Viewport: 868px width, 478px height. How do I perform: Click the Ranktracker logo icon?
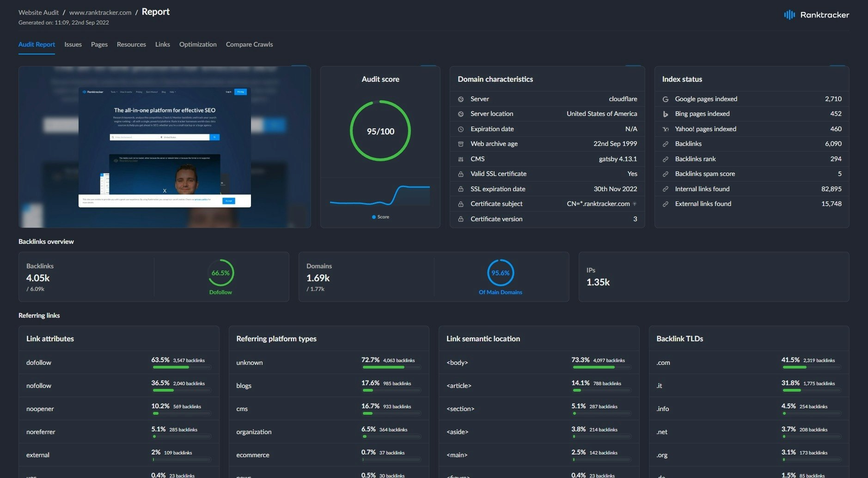pos(789,15)
